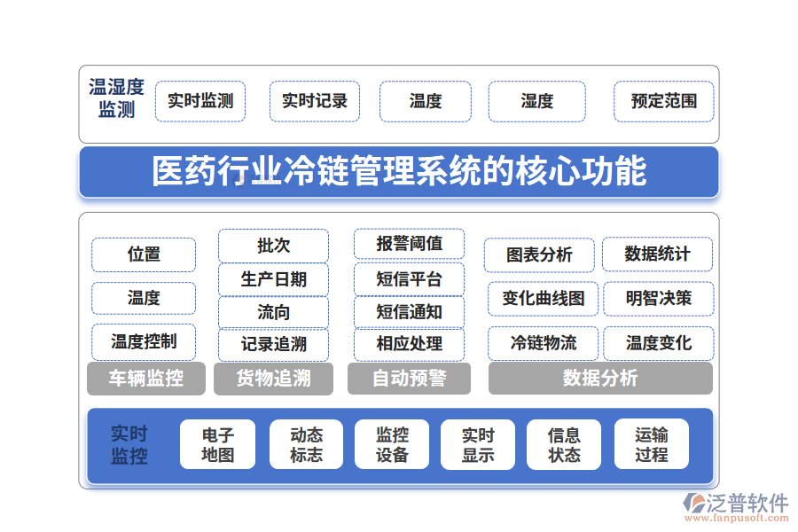The width and height of the screenshot is (798, 532).
Task: Toggle 实时记录 on
Action: pyautogui.click(x=315, y=101)
